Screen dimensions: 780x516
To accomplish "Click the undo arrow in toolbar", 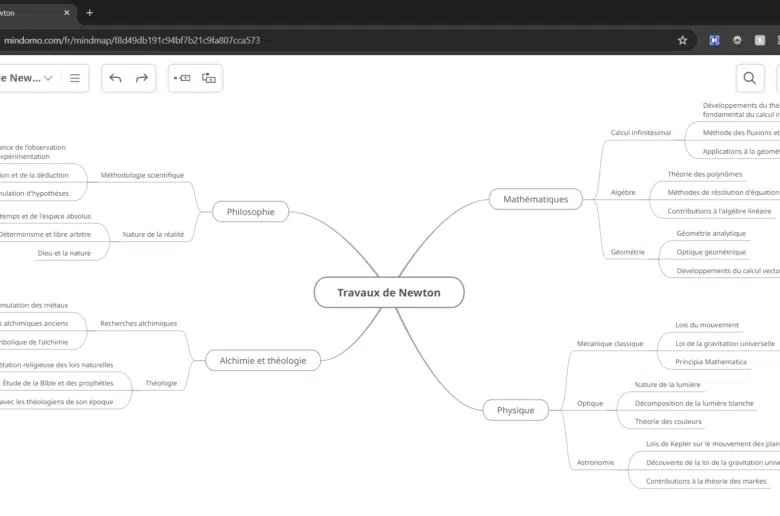I will pos(115,78).
